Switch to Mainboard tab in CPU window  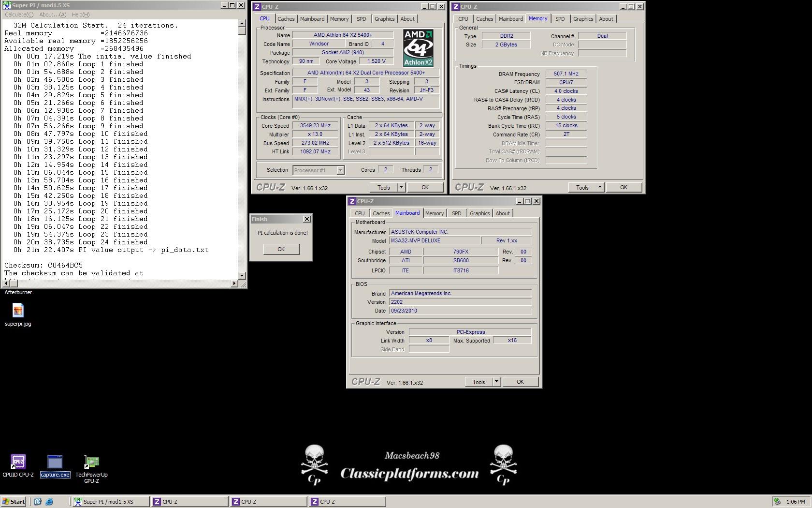tap(312, 19)
